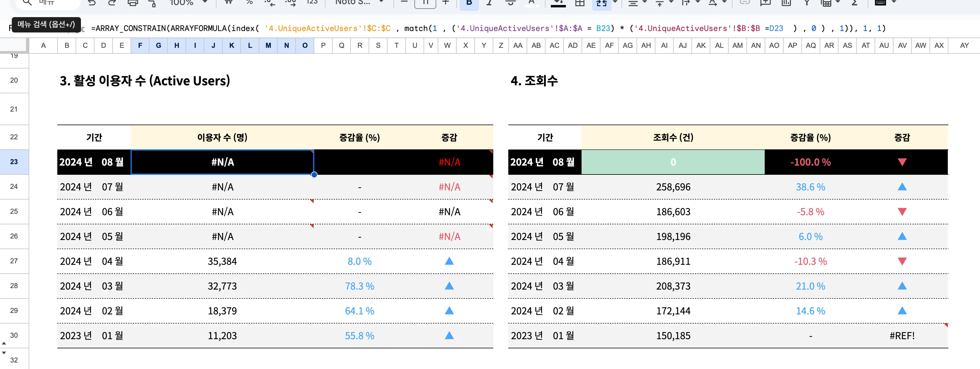Undo the last action

92,3
